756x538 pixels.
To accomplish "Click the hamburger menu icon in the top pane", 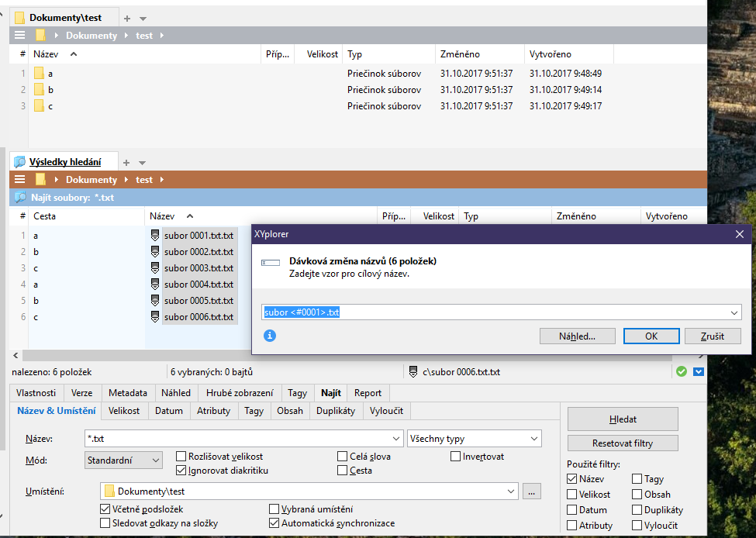I will coord(20,35).
